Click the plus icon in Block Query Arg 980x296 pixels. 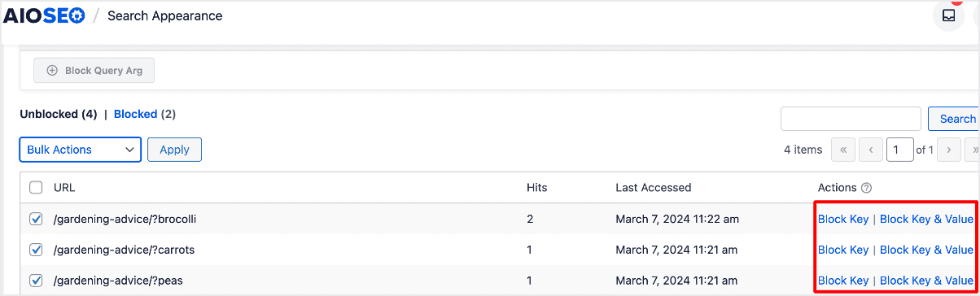coord(52,71)
